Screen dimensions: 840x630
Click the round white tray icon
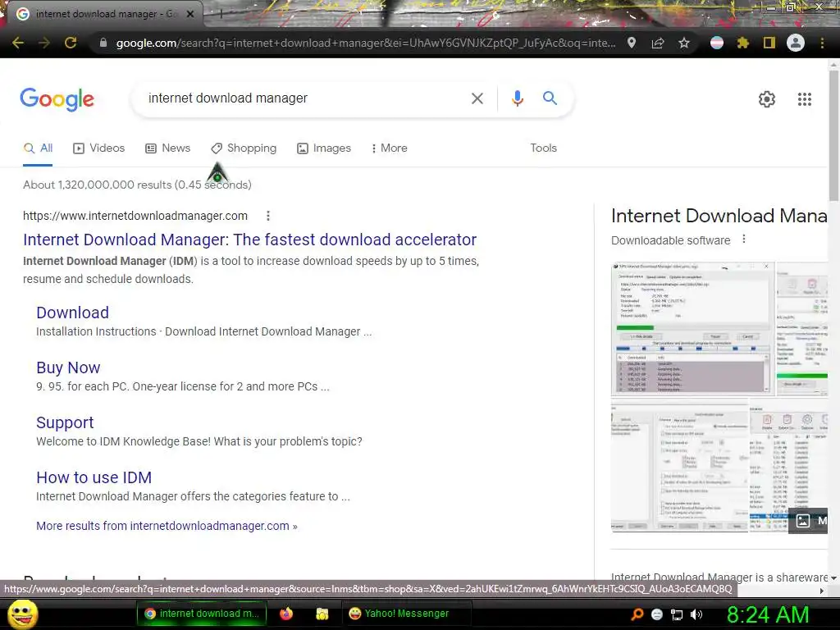[657, 614]
